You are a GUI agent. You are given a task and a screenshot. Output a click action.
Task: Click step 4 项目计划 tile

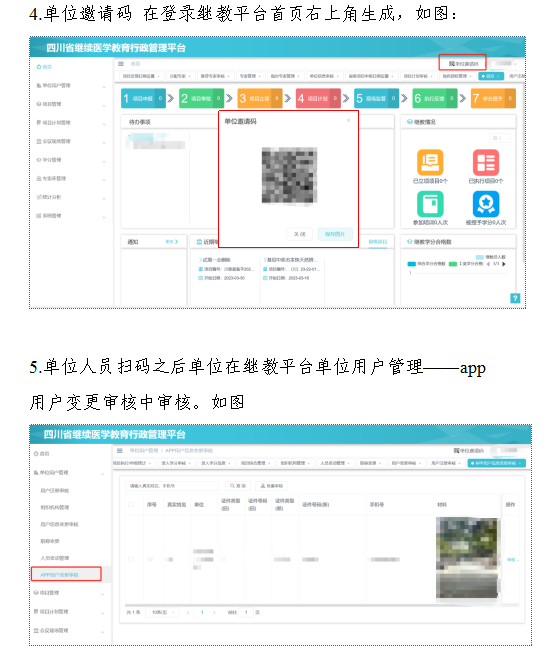pos(318,98)
